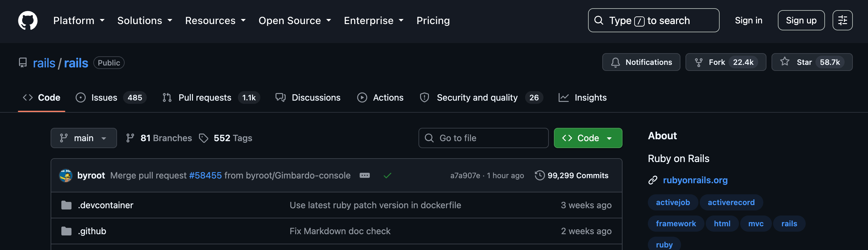View the 99,299 Commits history
The height and width of the screenshot is (250, 868).
pos(572,176)
